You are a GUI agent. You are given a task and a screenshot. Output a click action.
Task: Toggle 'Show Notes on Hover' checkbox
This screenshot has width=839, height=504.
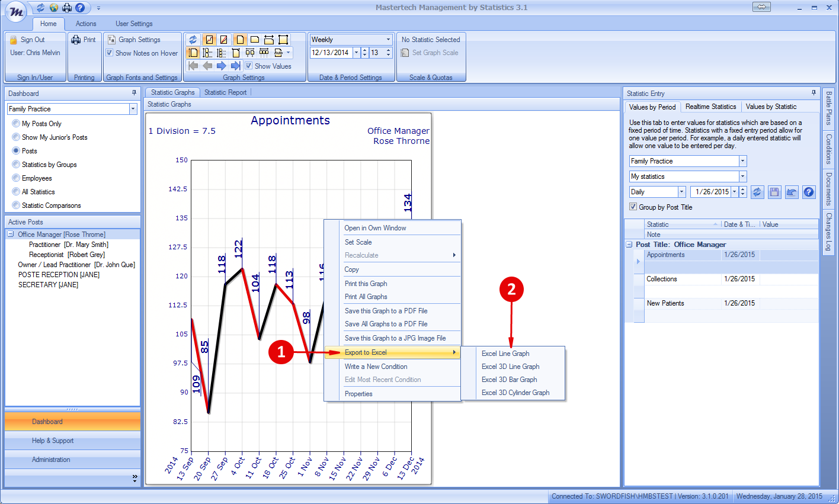click(110, 53)
